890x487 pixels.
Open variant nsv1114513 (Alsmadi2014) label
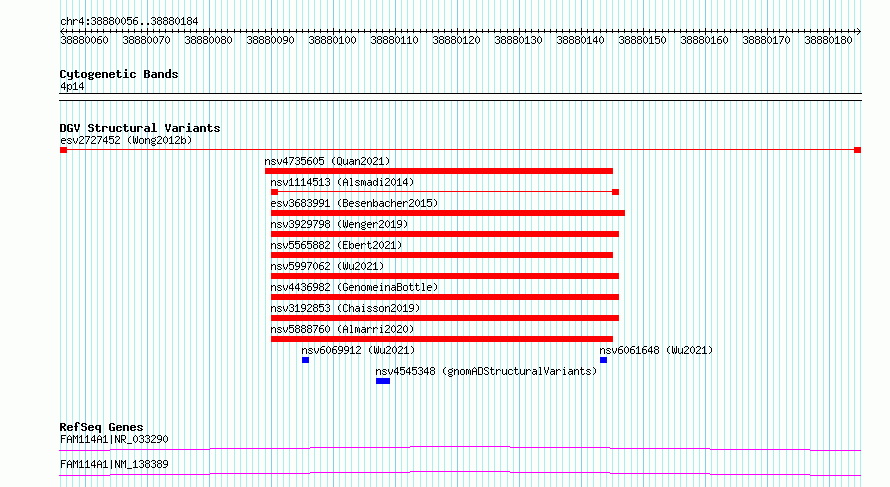[342, 182]
